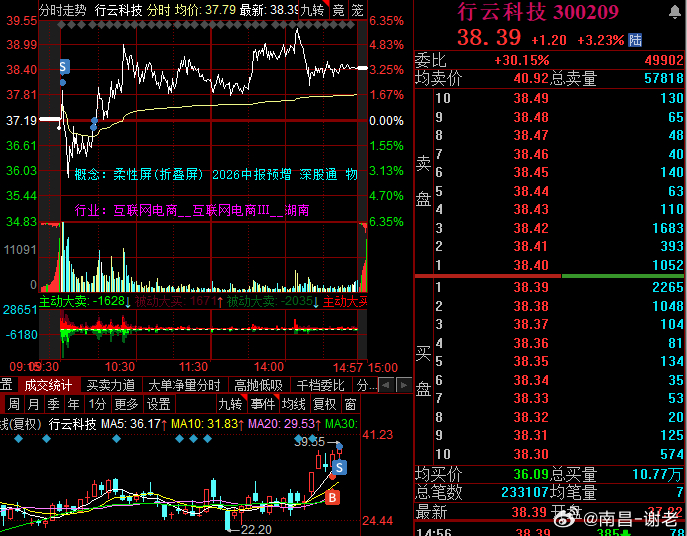Viewport: 687px width, 536px height.
Task: Click buy level 1 price 38.39
Action: tap(531, 287)
